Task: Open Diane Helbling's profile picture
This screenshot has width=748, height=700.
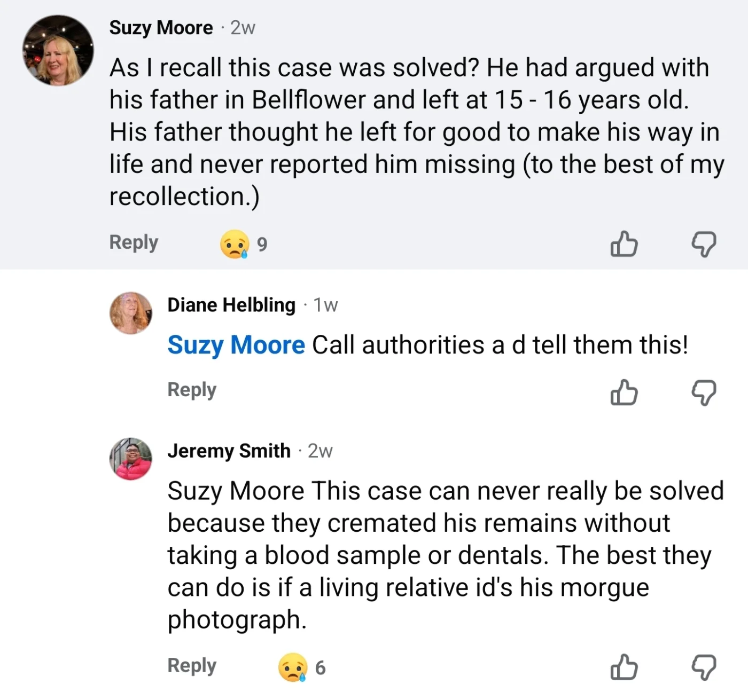Action: click(x=131, y=313)
